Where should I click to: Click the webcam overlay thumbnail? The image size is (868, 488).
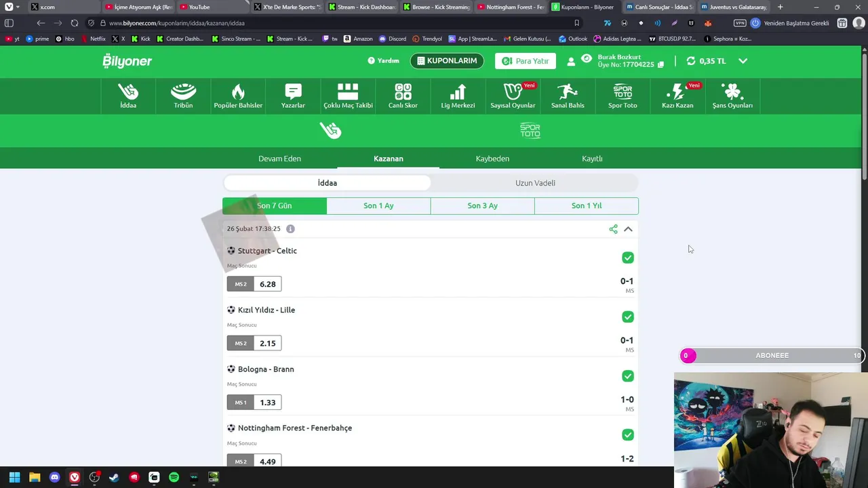click(770, 430)
